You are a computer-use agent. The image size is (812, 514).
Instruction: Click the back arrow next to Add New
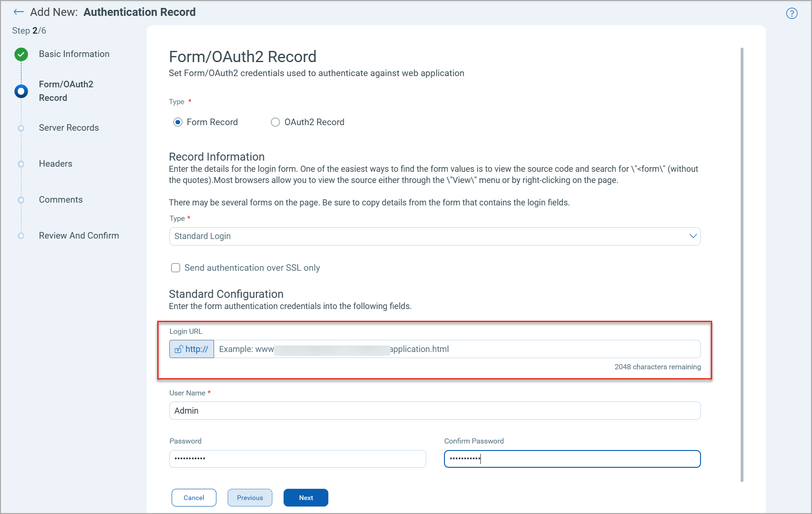19,12
